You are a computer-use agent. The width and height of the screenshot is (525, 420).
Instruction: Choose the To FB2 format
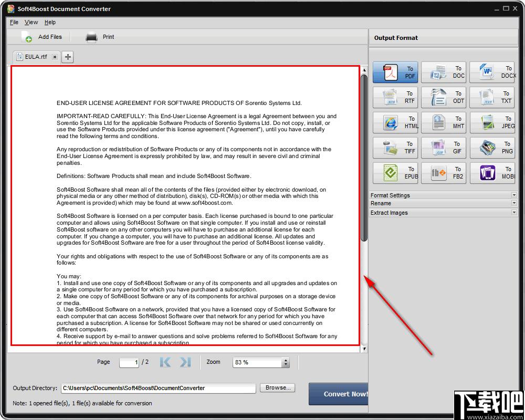coord(443,173)
